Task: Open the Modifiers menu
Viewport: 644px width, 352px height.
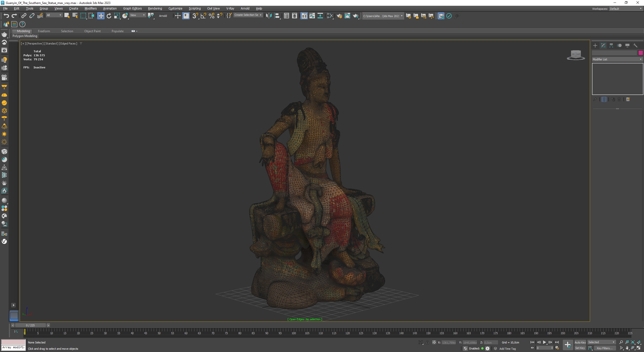Action: pos(91,8)
